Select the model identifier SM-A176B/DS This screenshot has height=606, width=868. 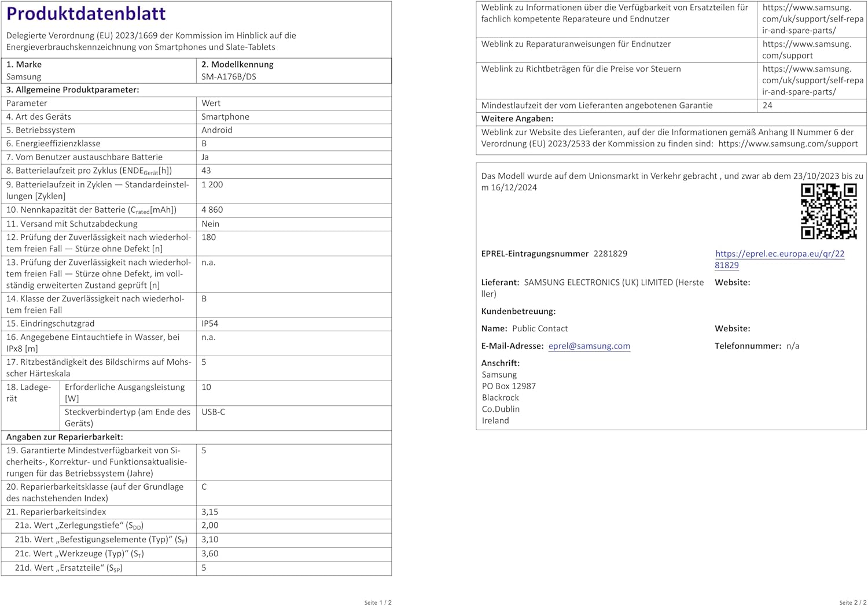(229, 77)
